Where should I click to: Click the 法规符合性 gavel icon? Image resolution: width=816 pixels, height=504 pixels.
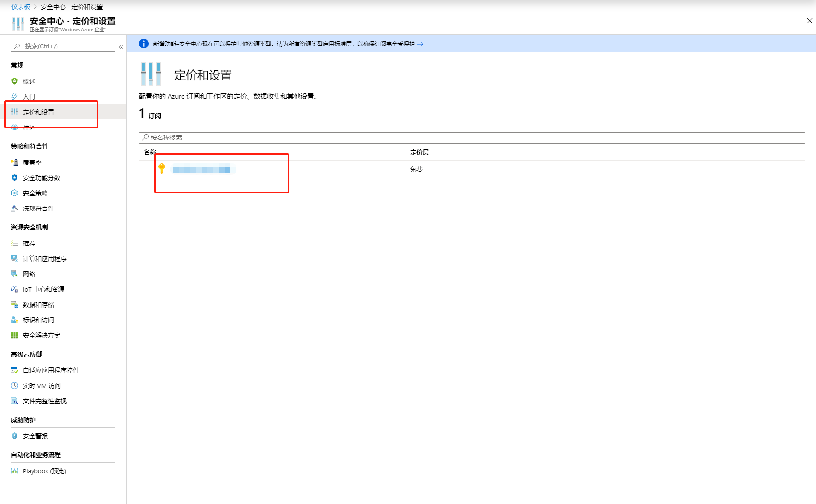(14, 208)
